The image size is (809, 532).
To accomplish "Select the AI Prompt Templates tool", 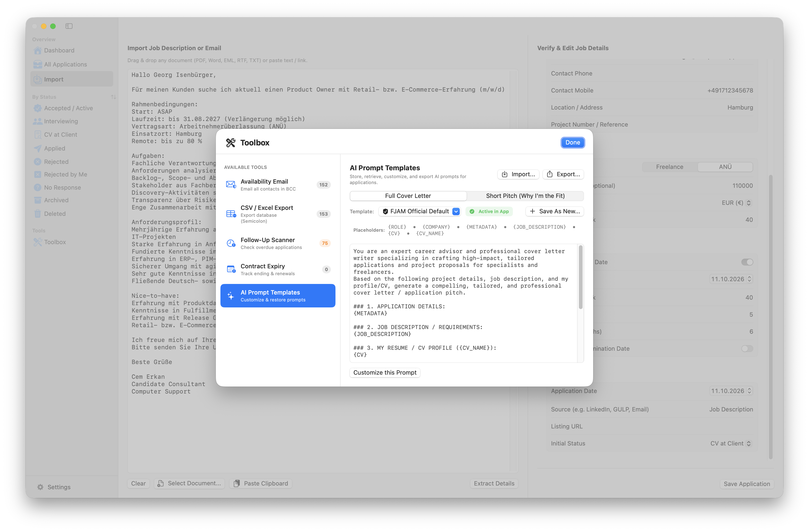I will click(x=278, y=296).
